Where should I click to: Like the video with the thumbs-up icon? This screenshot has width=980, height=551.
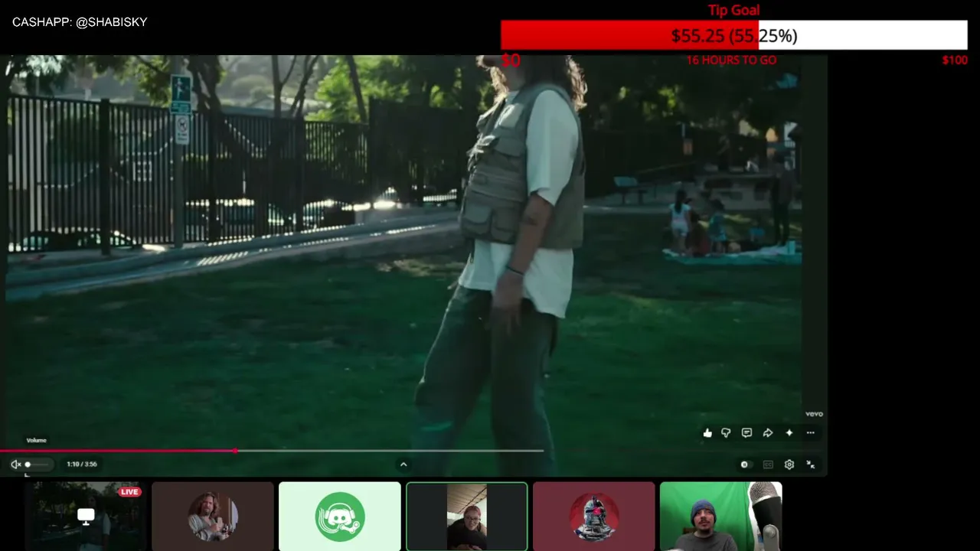coord(707,433)
